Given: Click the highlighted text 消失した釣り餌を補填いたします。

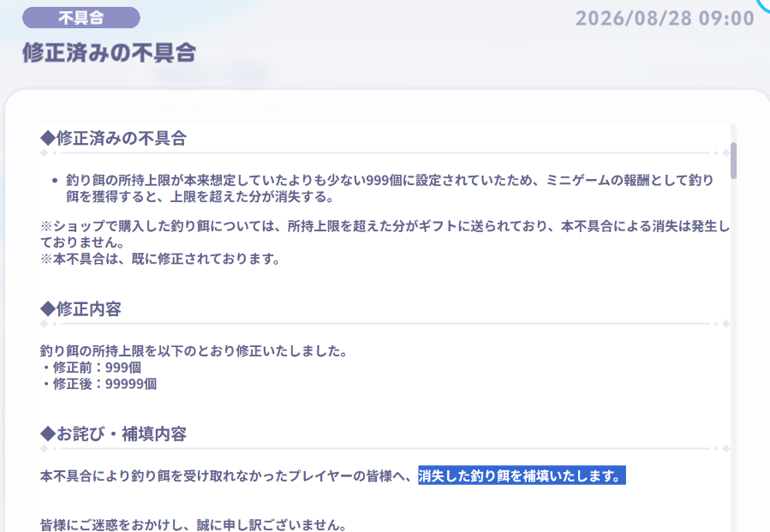Looking at the screenshot, I should point(522,475).
